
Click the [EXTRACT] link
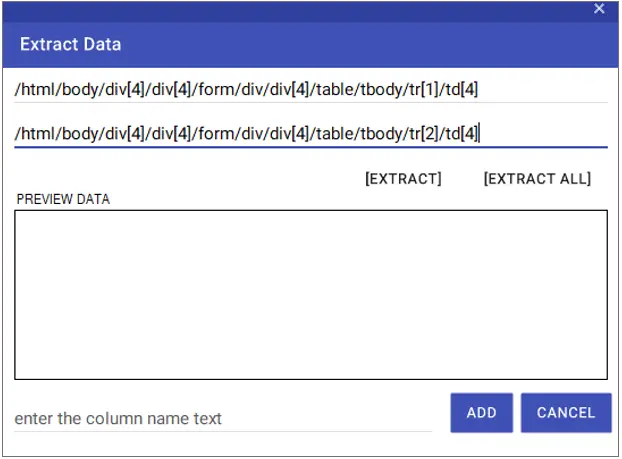click(x=403, y=179)
